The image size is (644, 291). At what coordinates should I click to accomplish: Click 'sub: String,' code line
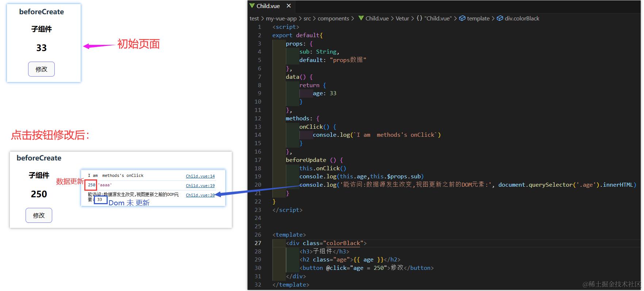(x=319, y=52)
